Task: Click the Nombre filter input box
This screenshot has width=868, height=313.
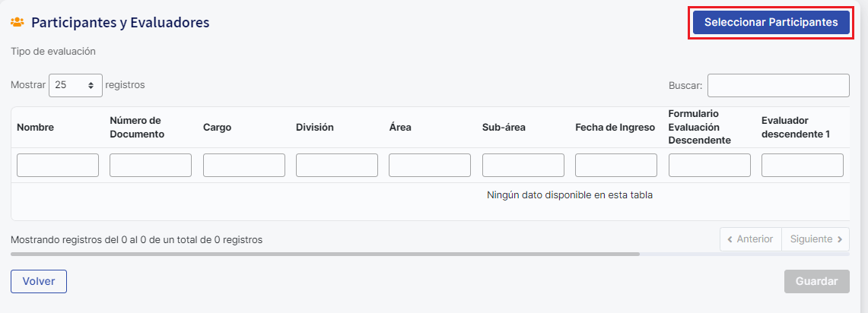Action: [58, 165]
